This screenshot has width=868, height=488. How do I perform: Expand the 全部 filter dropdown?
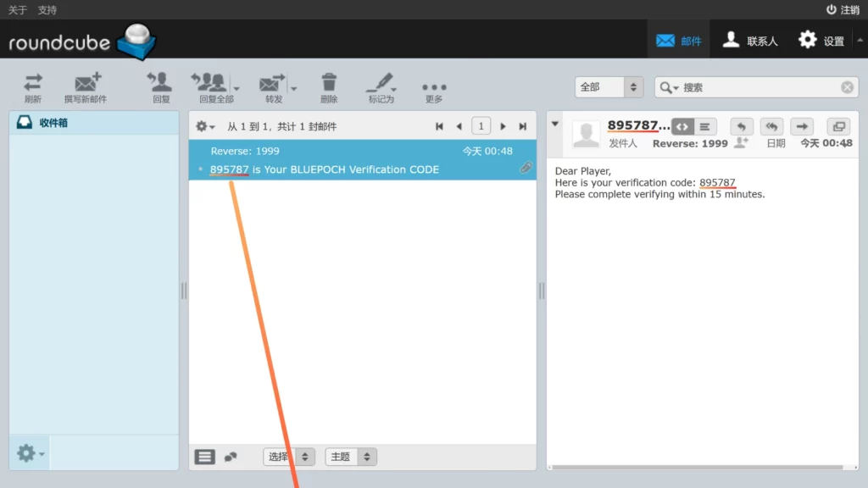[x=633, y=87]
